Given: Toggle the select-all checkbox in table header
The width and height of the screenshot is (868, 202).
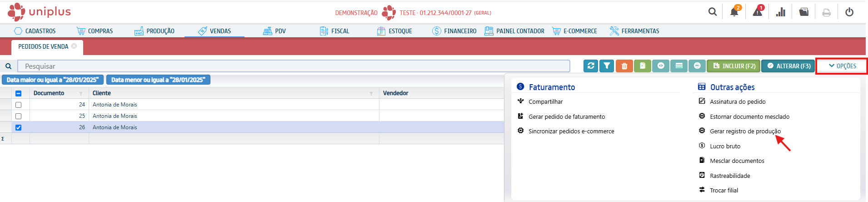Looking at the screenshot, I should [19, 93].
